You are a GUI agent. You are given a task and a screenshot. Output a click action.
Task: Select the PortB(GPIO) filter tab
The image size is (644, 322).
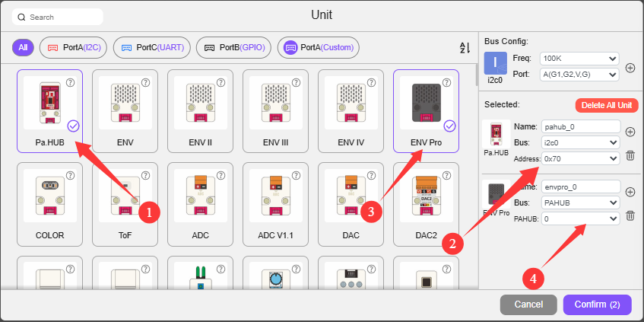pyautogui.click(x=233, y=48)
